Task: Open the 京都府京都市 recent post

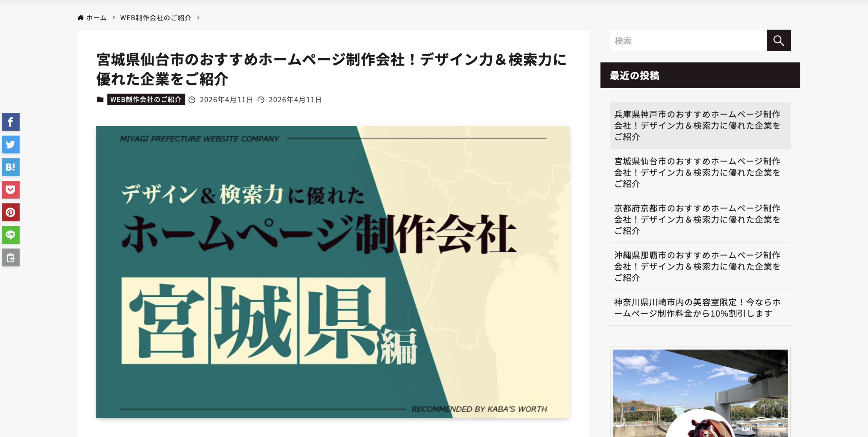Action: click(x=697, y=219)
